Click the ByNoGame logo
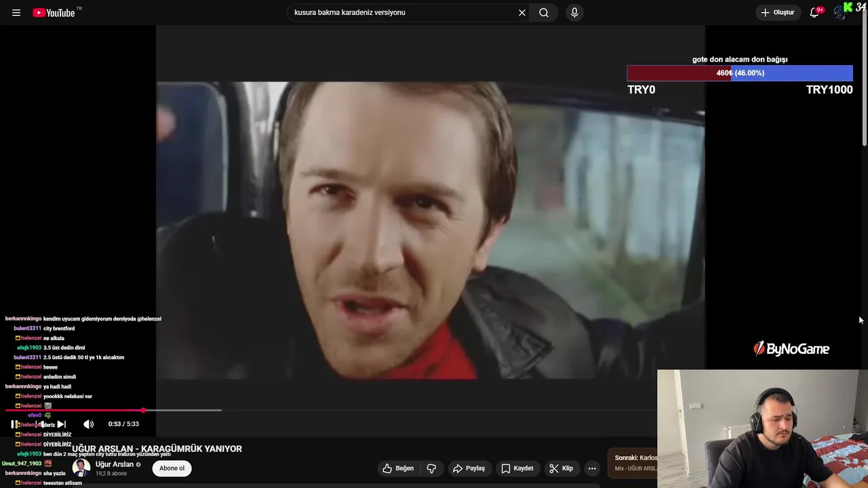868x488 pixels. 791,349
